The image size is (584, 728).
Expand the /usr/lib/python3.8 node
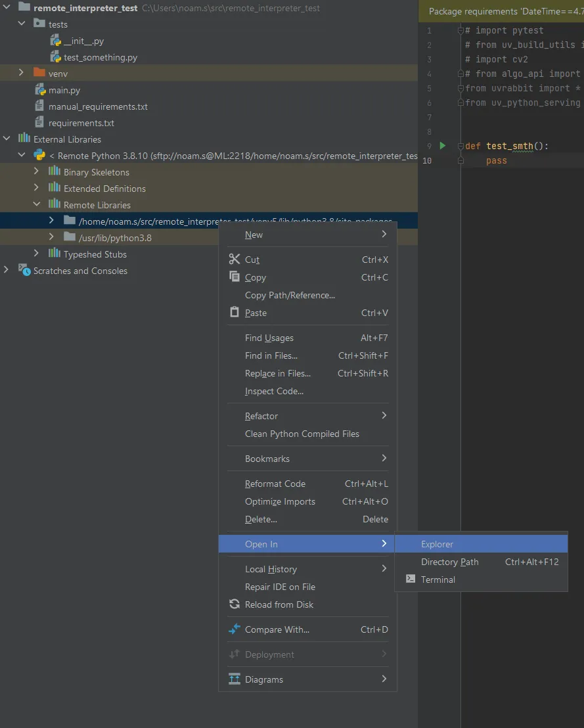tap(51, 237)
